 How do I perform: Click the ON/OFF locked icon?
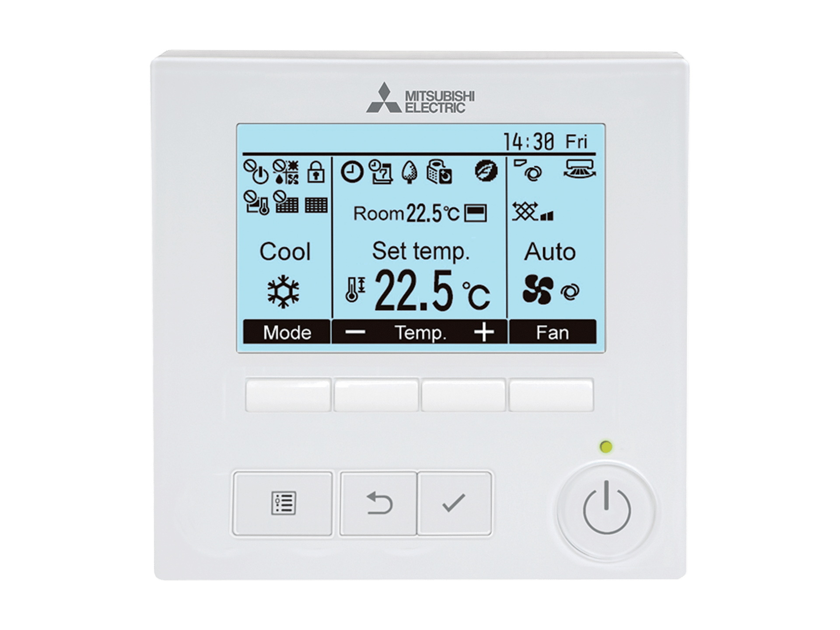(256, 172)
